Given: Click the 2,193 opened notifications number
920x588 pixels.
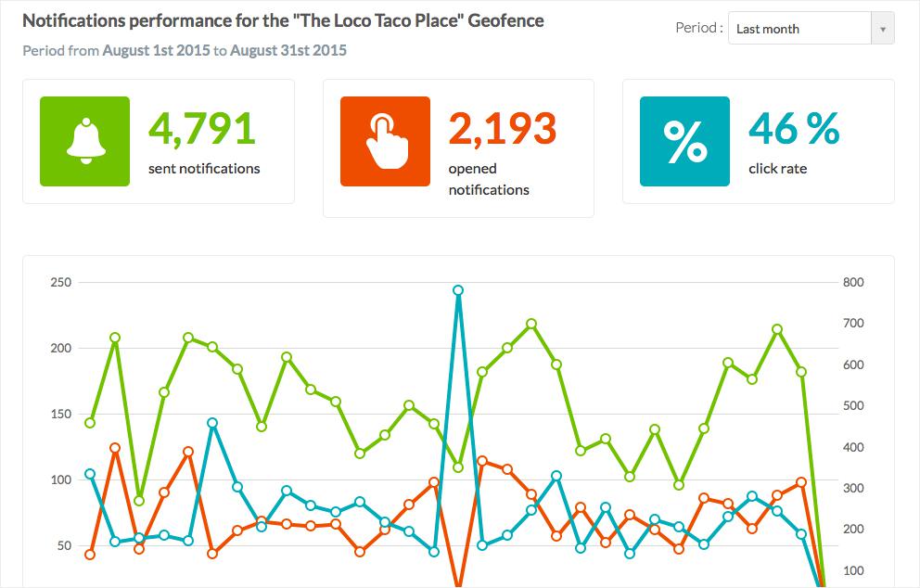Looking at the screenshot, I should [x=502, y=128].
